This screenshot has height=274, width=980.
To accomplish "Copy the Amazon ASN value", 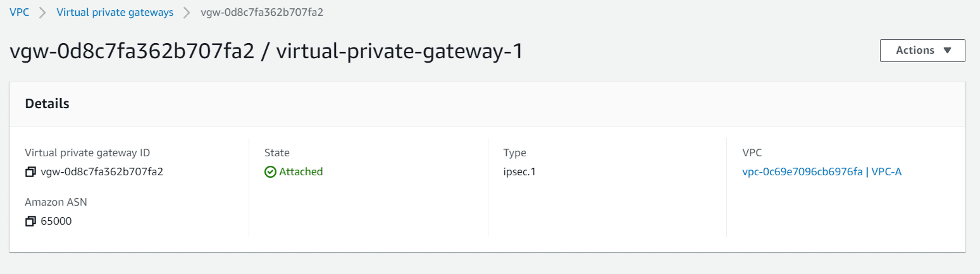I will [30, 221].
